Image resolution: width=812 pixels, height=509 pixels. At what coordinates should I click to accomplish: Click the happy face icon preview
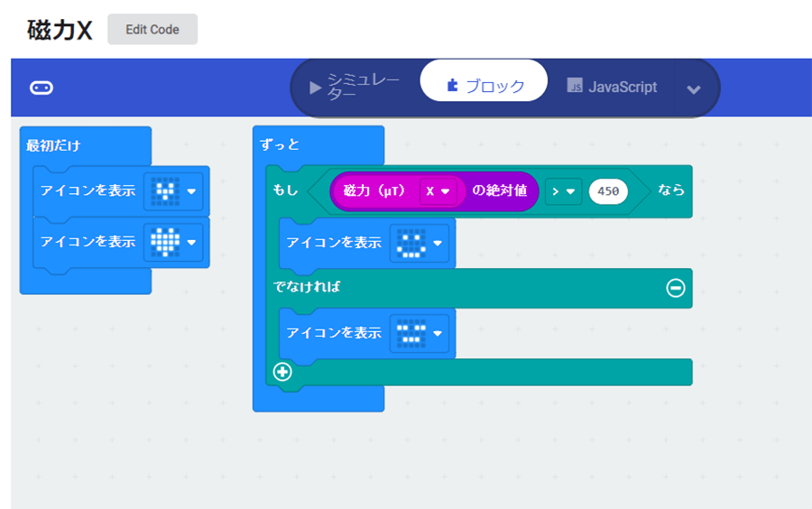[411, 243]
